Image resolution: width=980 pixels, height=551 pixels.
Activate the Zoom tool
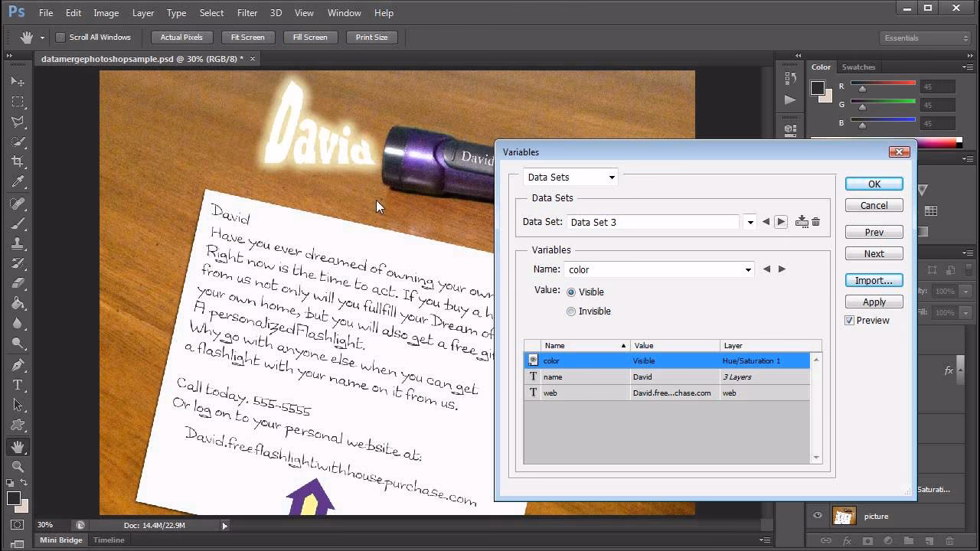click(x=18, y=466)
